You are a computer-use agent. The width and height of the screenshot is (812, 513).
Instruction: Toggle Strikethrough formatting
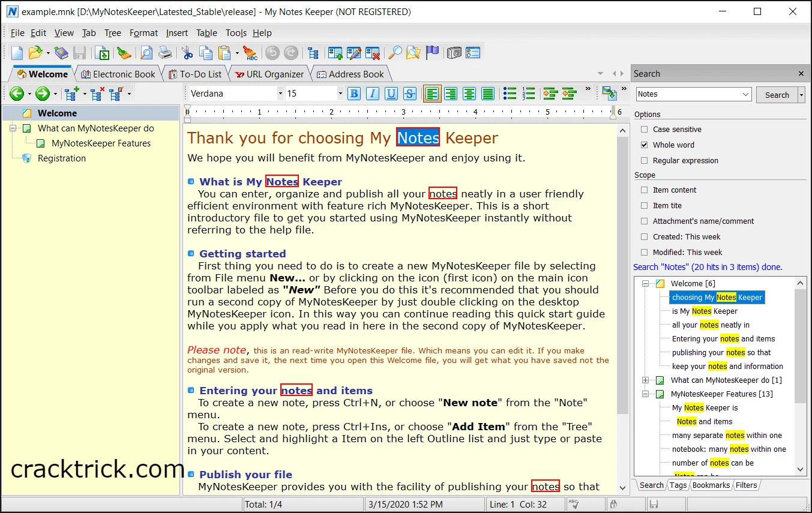(x=410, y=94)
